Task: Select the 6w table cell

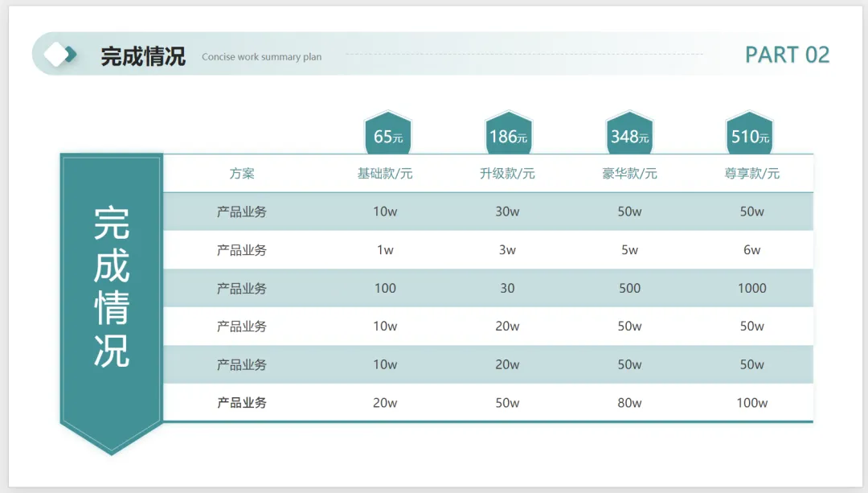Action: pyautogui.click(x=751, y=250)
